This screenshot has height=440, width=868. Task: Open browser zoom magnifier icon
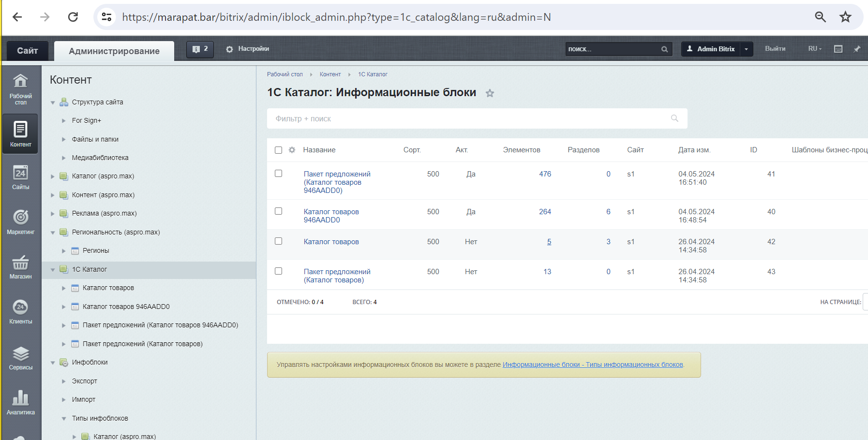click(820, 17)
